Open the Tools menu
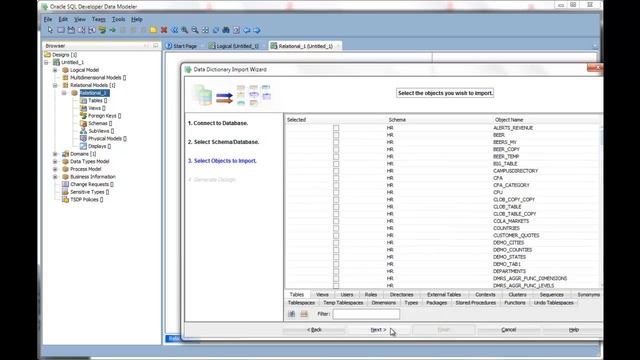640x360 pixels. coord(118,19)
